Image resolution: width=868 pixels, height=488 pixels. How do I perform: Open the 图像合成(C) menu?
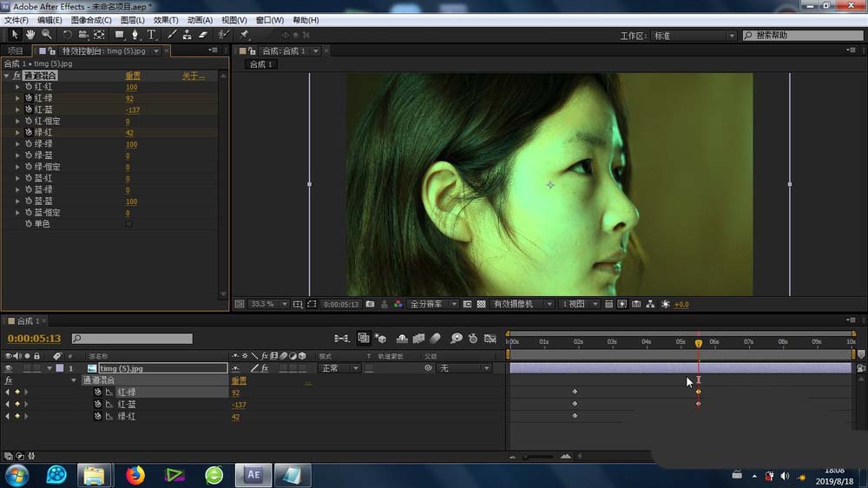point(91,20)
